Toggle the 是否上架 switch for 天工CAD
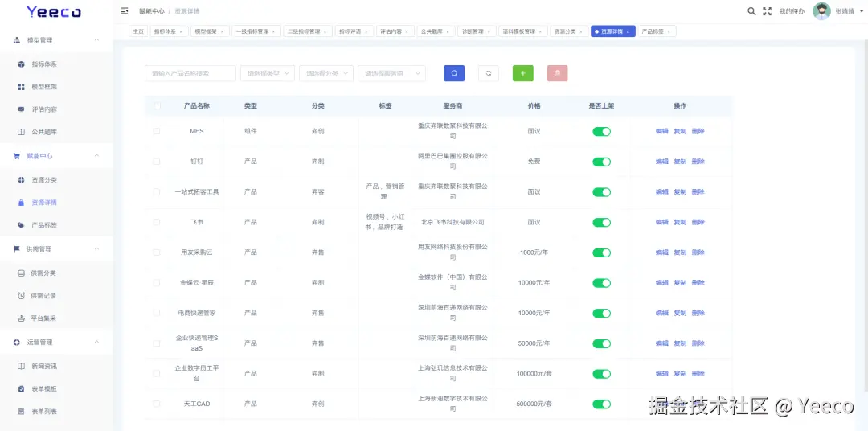The width and height of the screenshot is (868, 431). (602, 404)
